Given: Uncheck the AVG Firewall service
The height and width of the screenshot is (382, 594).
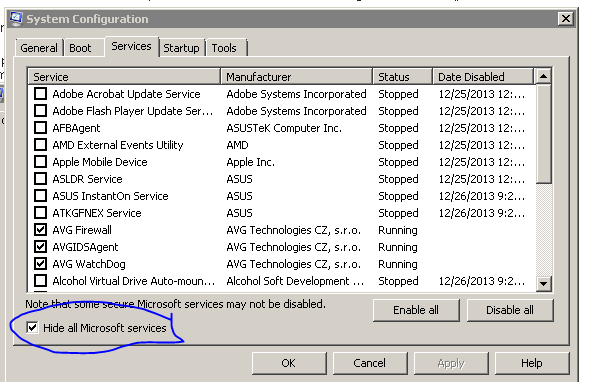Looking at the screenshot, I should tap(41, 230).
